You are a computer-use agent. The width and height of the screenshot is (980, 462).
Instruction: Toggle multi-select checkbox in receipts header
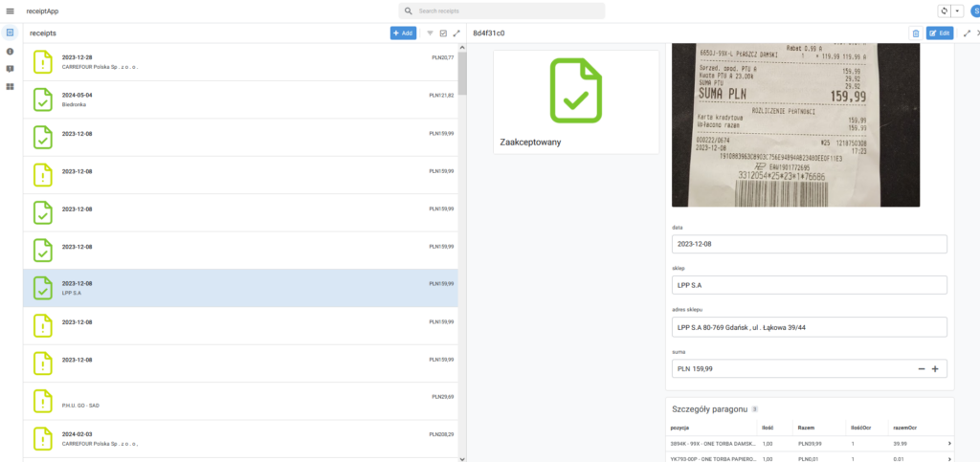coord(443,33)
